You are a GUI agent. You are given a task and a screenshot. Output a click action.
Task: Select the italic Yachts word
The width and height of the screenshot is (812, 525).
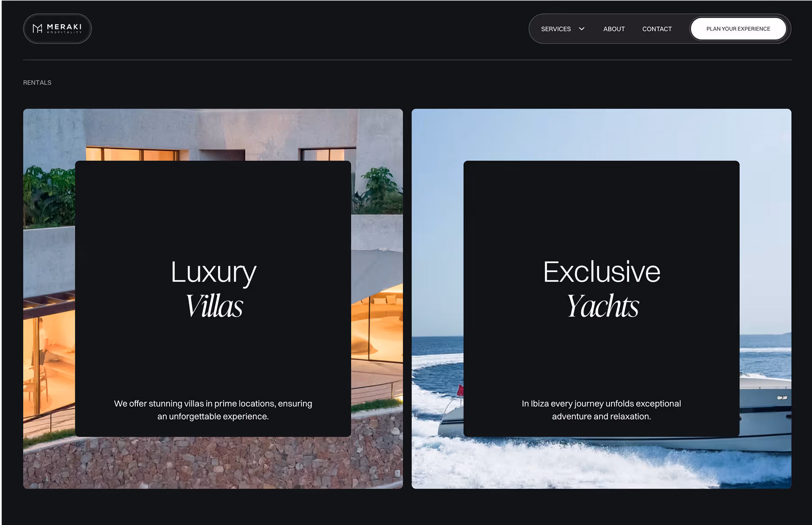tap(602, 306)
